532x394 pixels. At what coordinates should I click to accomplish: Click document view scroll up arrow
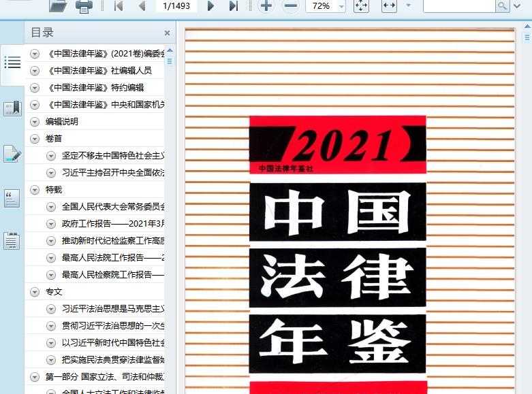click(x=527, y=26)
